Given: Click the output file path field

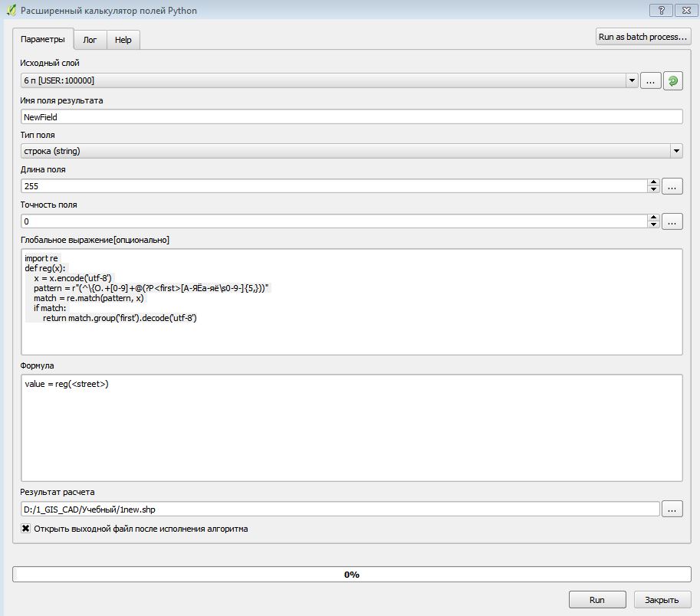Looking at the screenshot, I should point(340,510).
